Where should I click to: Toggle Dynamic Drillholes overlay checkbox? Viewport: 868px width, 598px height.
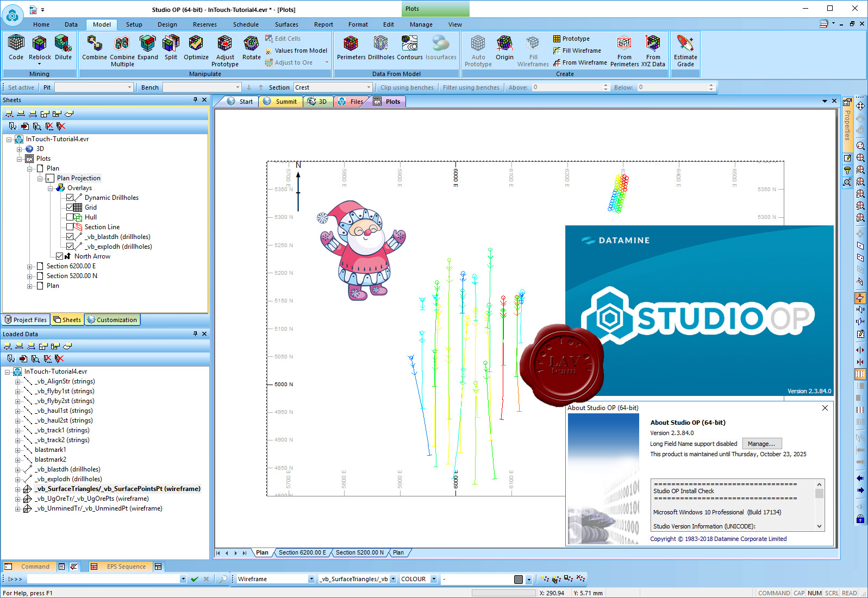[x=70, y=198]
